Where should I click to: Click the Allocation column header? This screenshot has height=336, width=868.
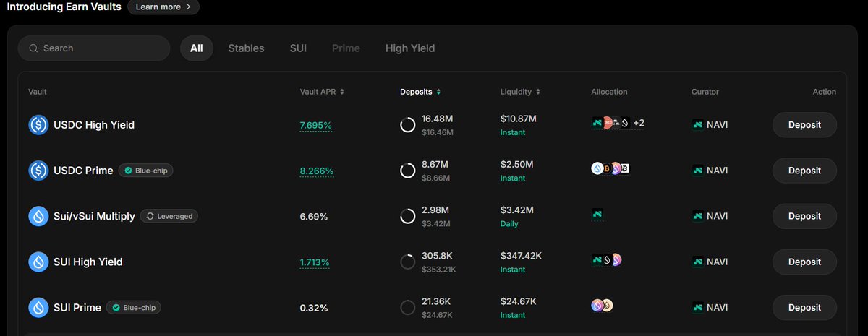[609, 92]
